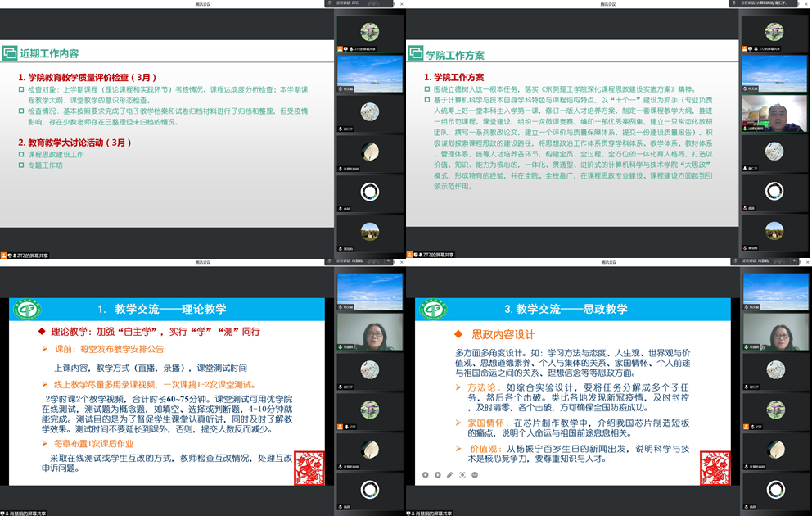Click the next-slide arrow in the slideshow controls

437,474
